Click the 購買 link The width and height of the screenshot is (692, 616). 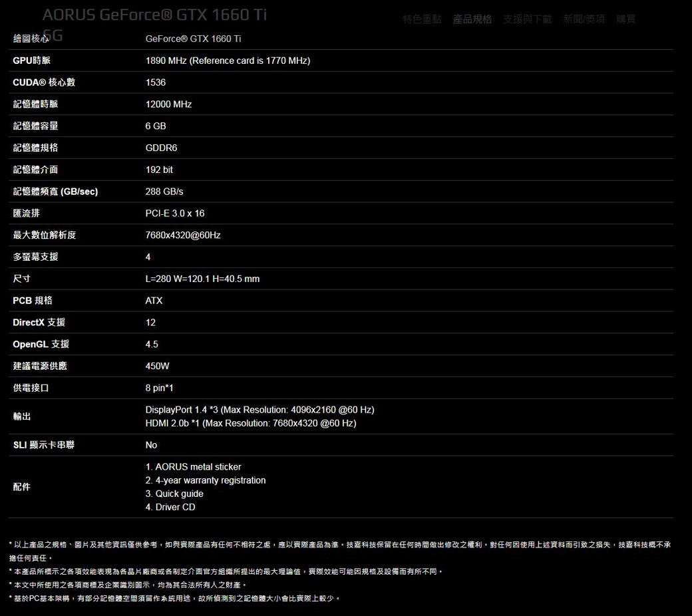626,19
